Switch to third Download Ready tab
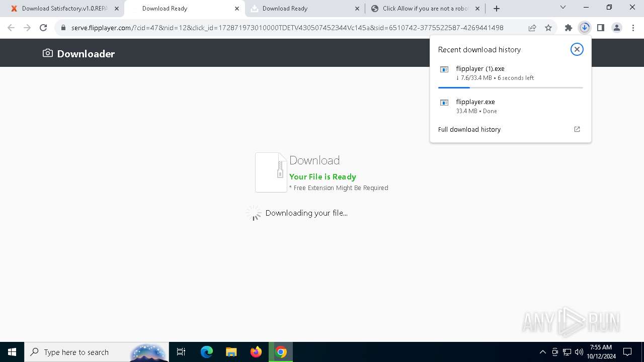The image size is (644, 362). click(305, 9)
